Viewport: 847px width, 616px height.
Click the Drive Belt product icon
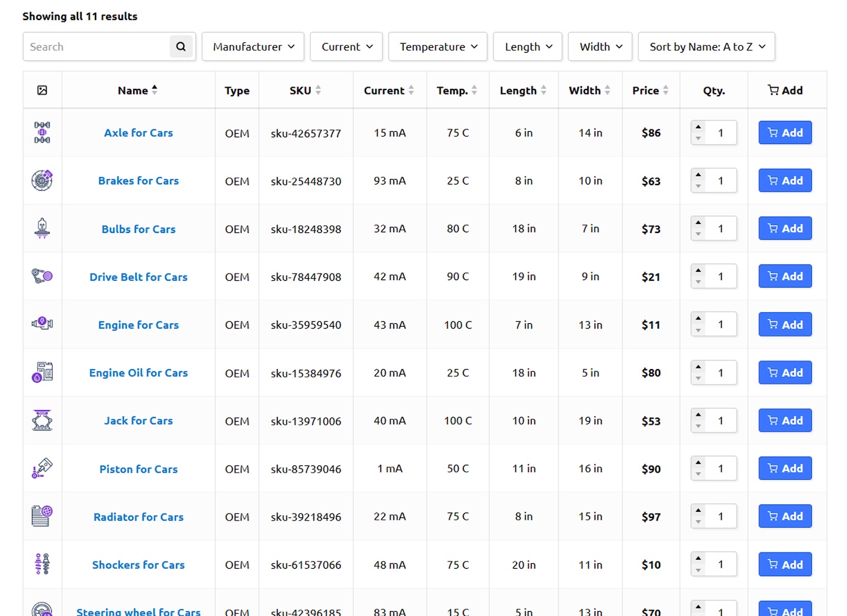(x=42, y=277)
